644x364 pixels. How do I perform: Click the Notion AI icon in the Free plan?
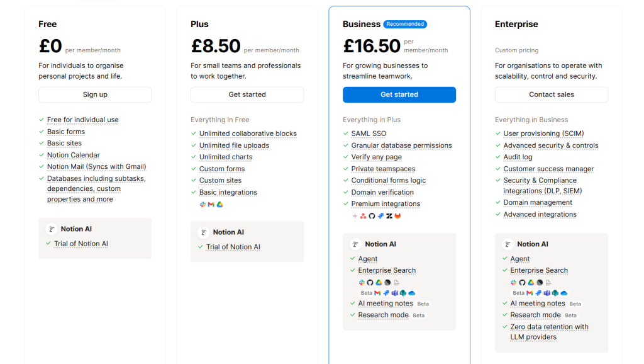51,229
